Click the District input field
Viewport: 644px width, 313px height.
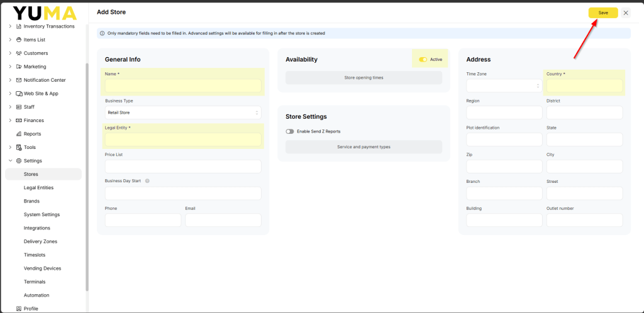coord(584,113)
